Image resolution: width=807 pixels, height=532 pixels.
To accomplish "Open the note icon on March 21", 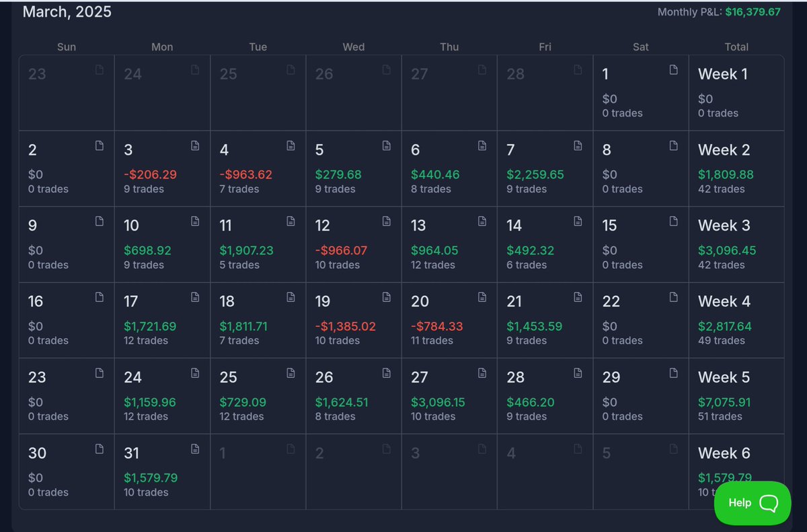I will tap(578, 297).
